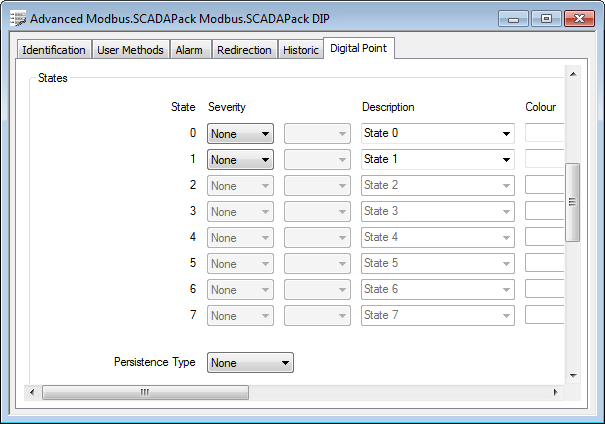Open the State 1 Description combo box
Image resolution: width=605 pixels, height=424 pixels.
437,159
